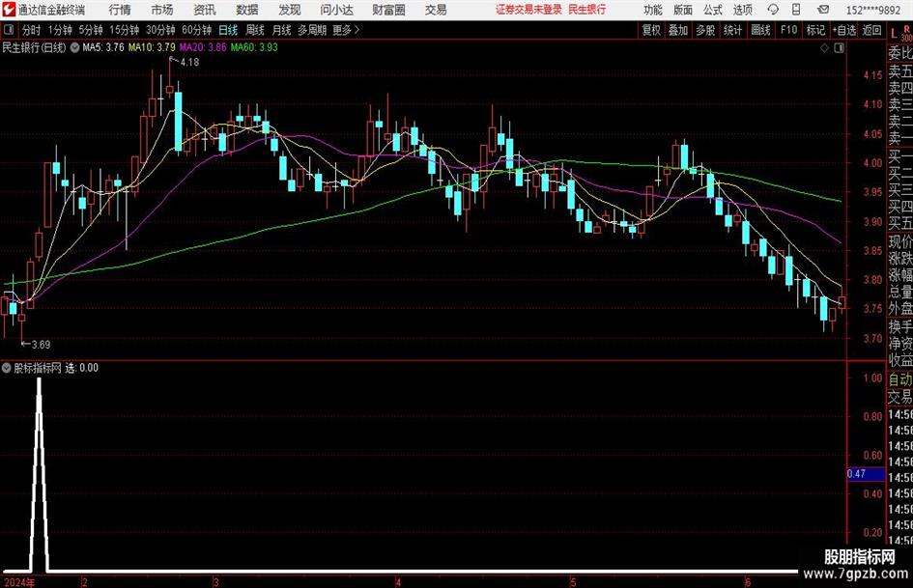Screen dimensions: 913x588
Task: Toggle the chart side panel icon
Action: [x=839, y=48]
